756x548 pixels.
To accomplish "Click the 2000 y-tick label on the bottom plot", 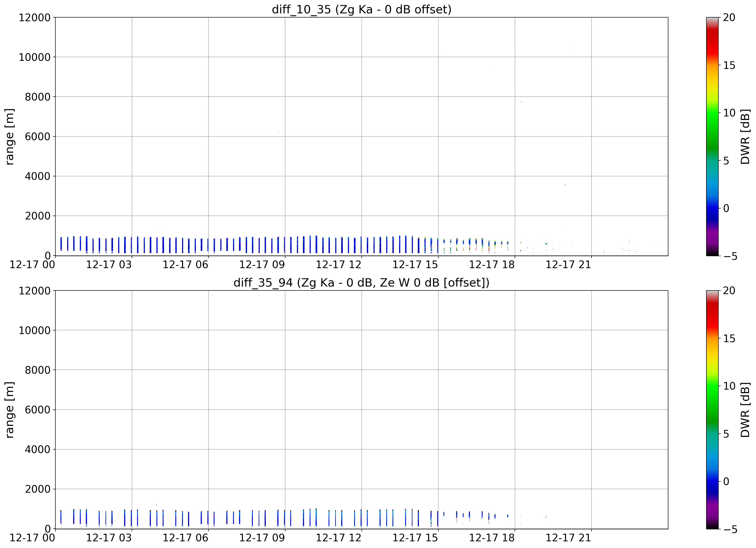I will pos(38,489).
